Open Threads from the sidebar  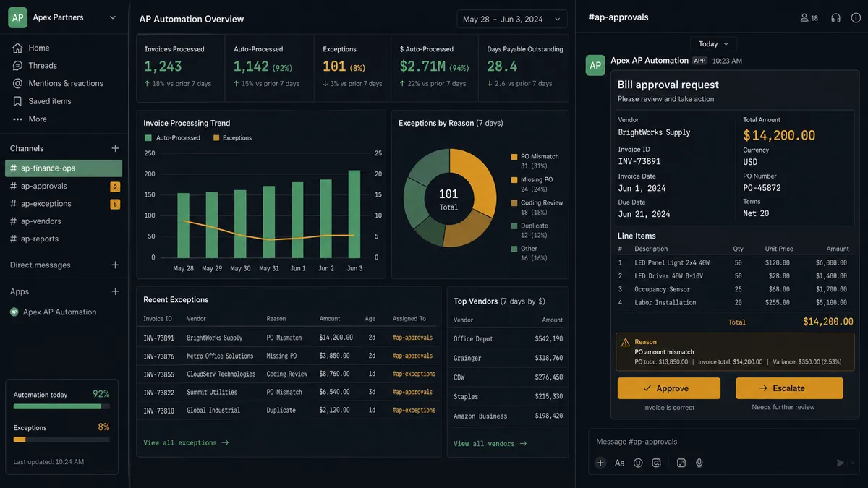coord(42,66)
